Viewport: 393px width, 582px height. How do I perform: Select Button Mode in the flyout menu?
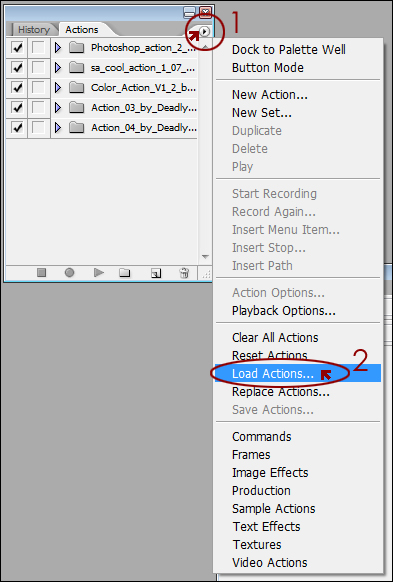[x=268, y=68]
